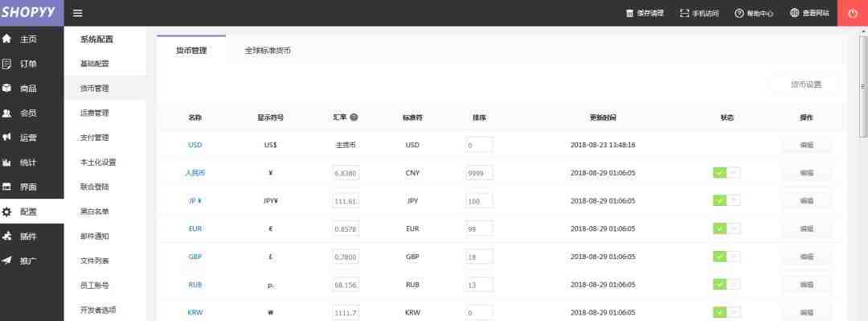Open 本土化设置 in the settings submenu
This screenshot has height=321, width=868.
98,163
